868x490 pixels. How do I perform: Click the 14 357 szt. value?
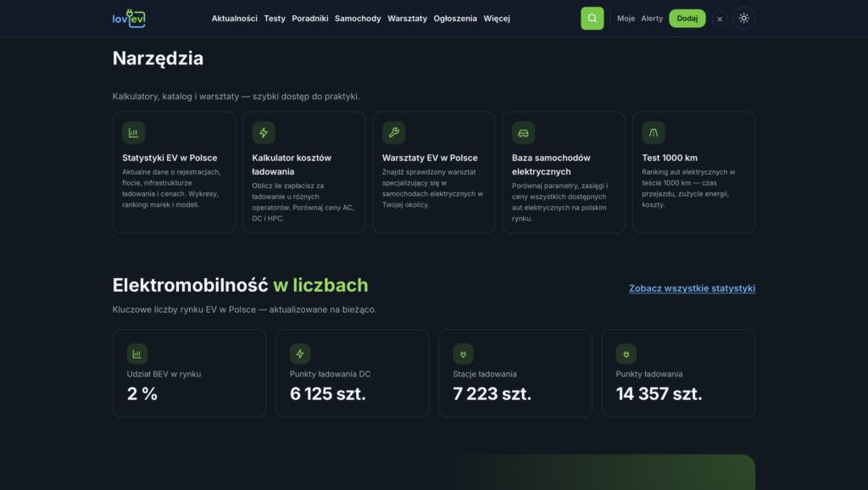659,393
